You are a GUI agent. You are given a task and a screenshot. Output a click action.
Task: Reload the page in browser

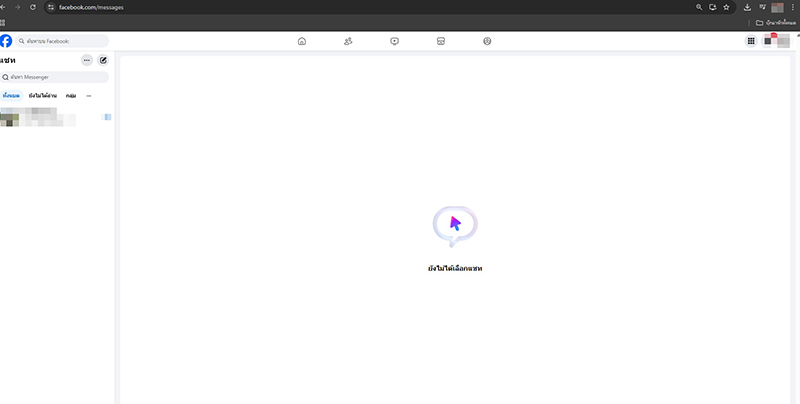tap(33, 7)
